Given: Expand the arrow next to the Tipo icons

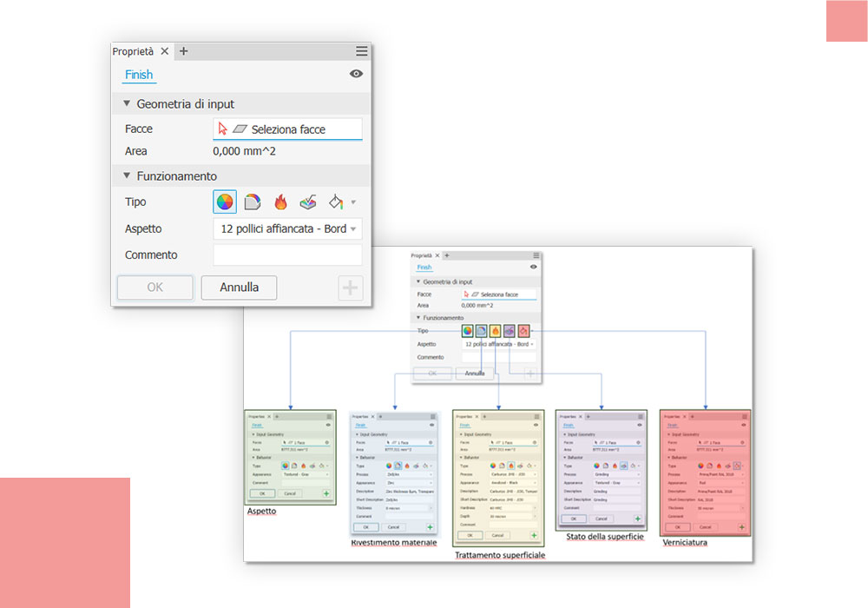Looking at the screenshot, I should pyautogui.click(x=353, y=202).
